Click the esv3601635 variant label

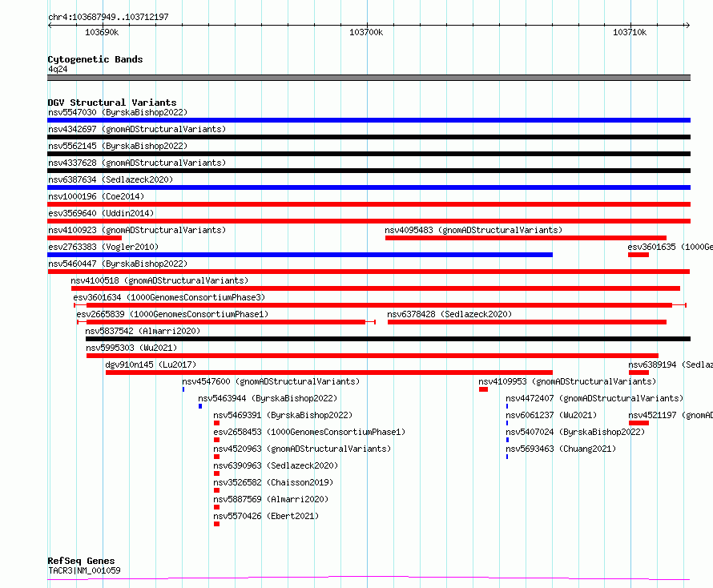click(x=670, y=247)
